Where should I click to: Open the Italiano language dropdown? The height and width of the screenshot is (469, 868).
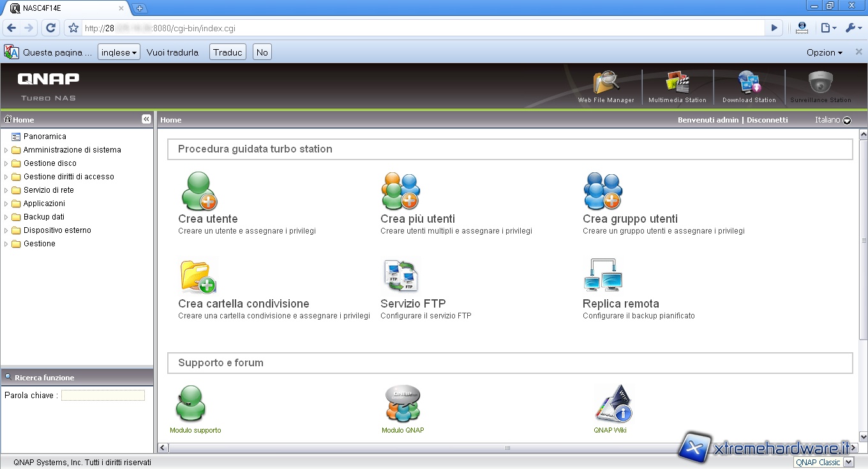tap(833, 120)
